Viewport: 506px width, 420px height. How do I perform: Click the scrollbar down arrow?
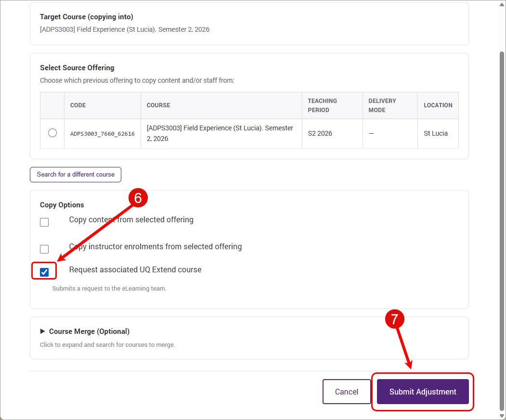coord(502,416)
